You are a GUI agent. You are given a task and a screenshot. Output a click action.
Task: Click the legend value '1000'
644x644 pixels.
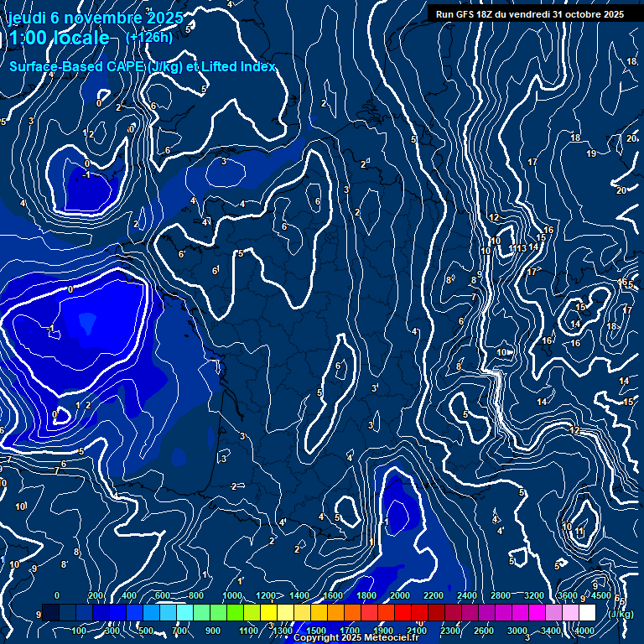tap(232, 595)
